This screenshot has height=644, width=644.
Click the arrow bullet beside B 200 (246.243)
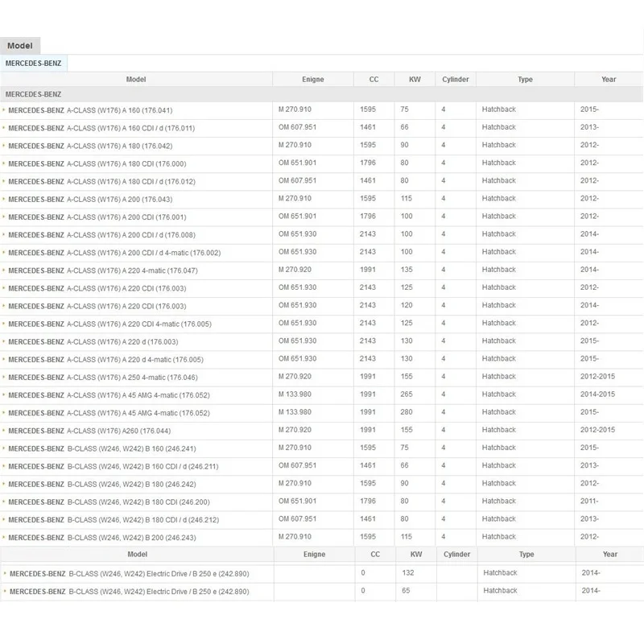[x=4, y=537]
